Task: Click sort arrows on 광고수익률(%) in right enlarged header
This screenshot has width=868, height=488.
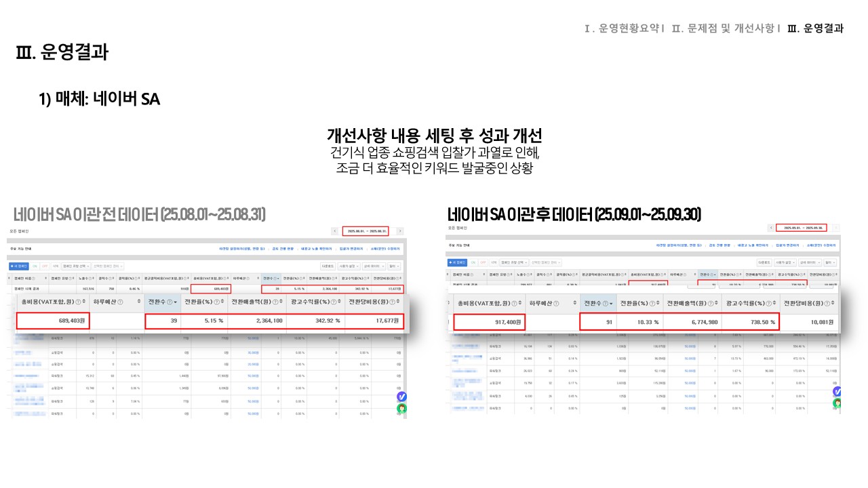Action: click(x=776, y=304)
